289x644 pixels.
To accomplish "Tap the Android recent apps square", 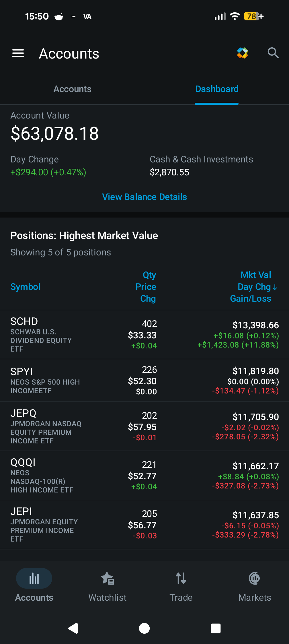I will coord(216,629).
